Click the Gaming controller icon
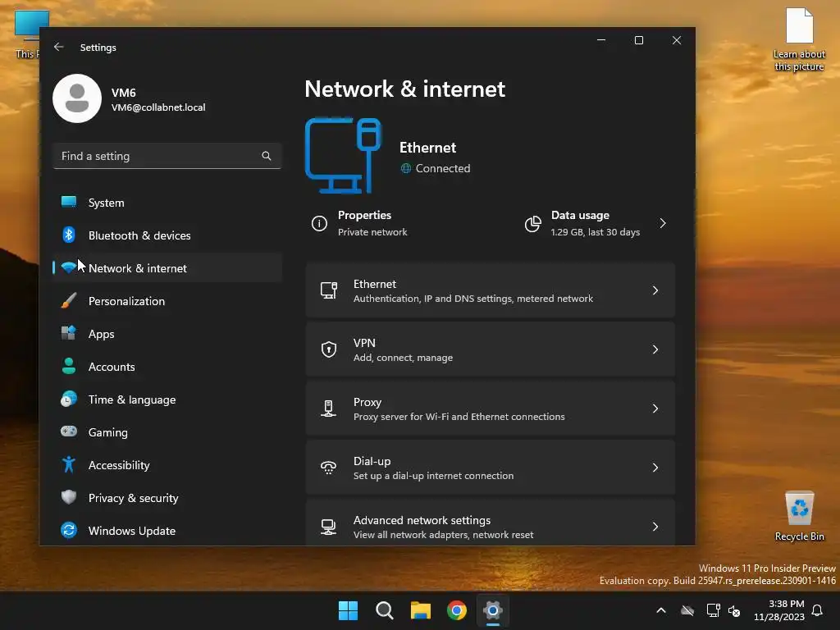 [69, 431]
